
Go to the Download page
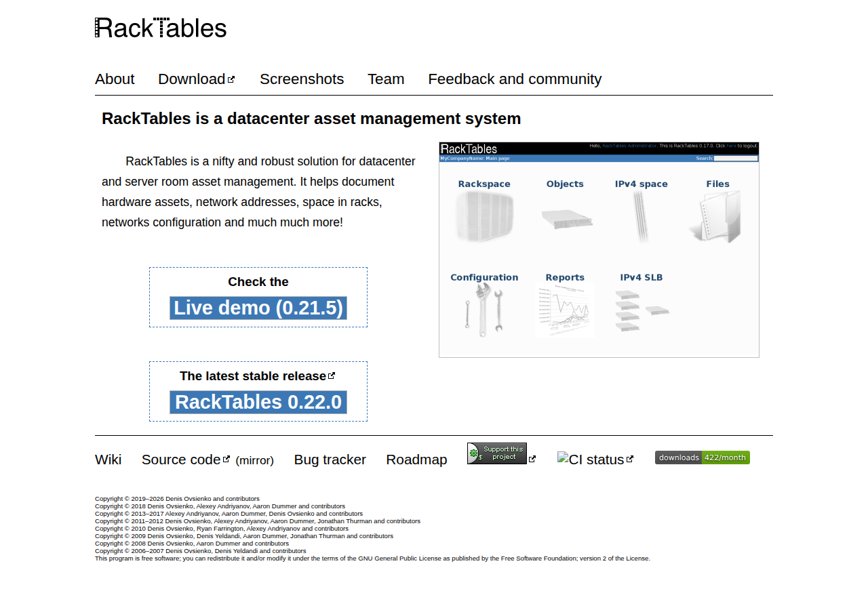(x=191, y=79)
